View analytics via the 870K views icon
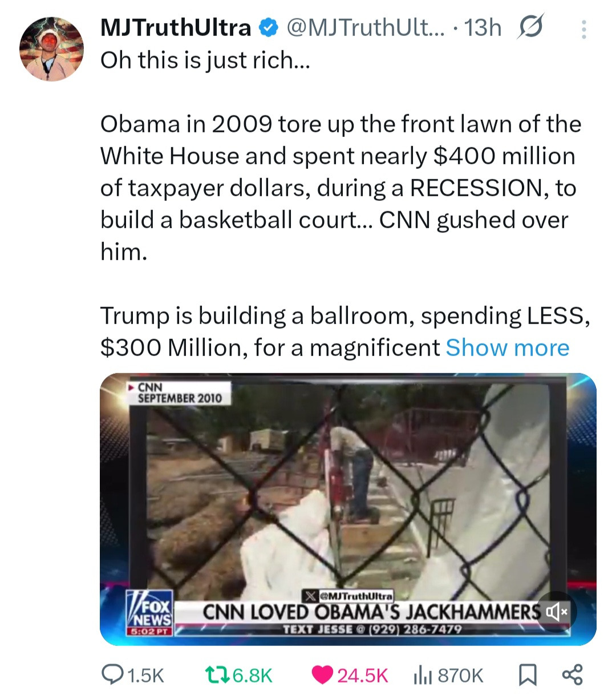 422,675
